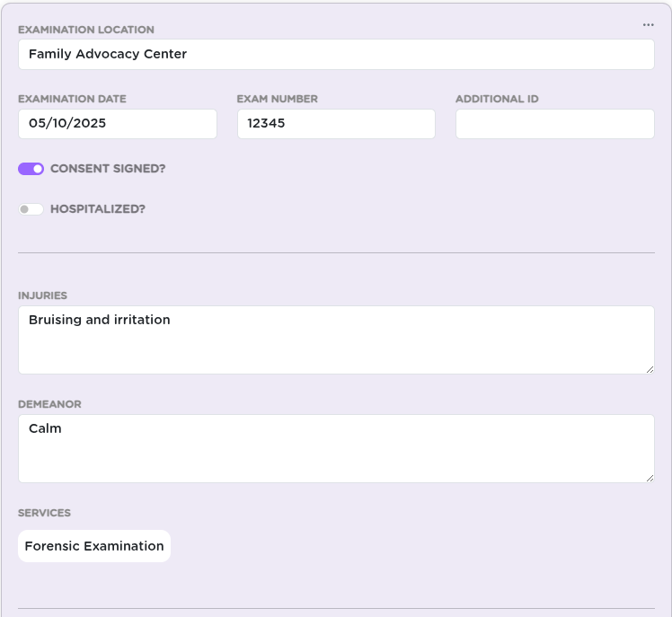Click the Additional ID label
Screen dimensions: 672x617
[497, 99]
